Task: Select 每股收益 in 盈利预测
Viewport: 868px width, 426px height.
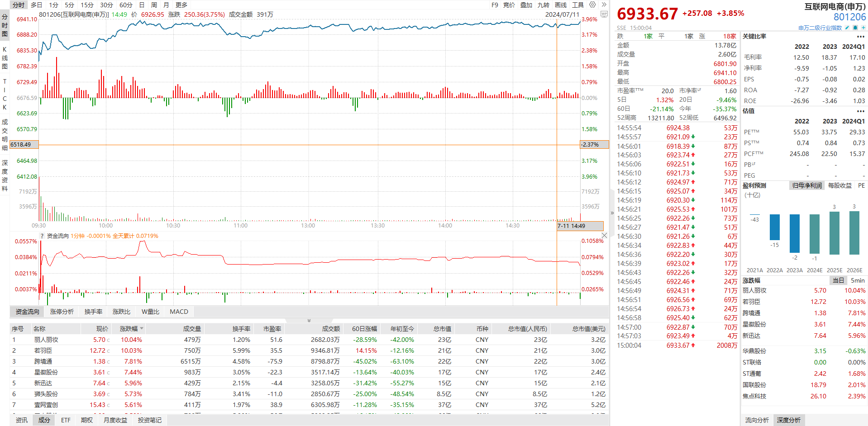Action: (840, 185)
